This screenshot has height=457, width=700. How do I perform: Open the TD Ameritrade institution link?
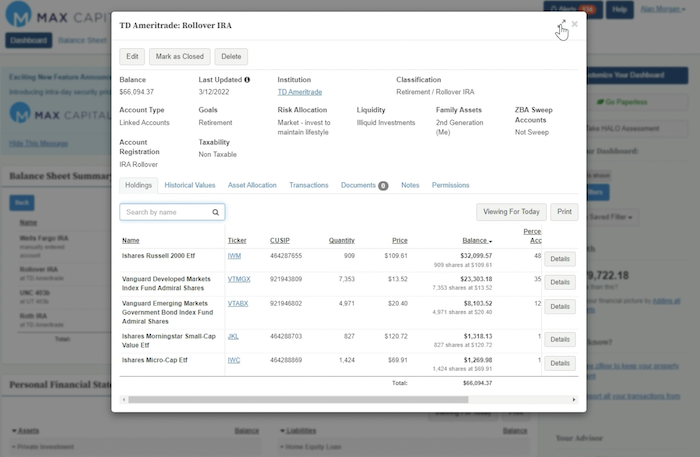tap(300, 92)
